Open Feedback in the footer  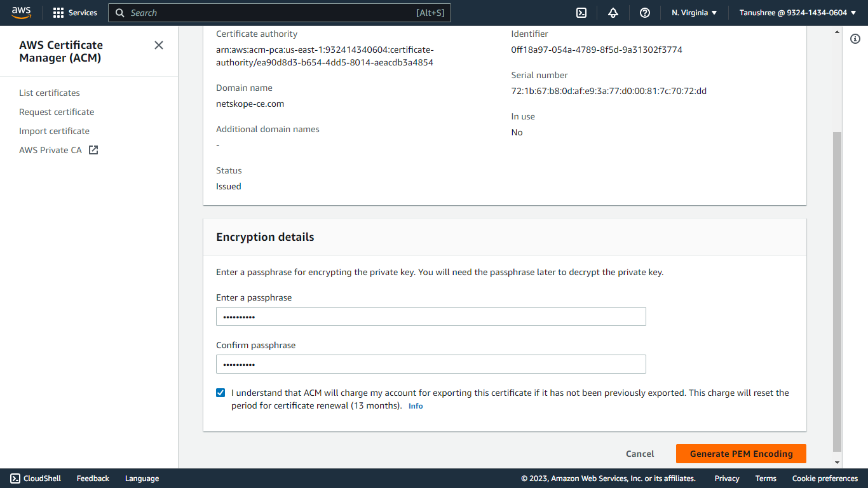[93, 478]
